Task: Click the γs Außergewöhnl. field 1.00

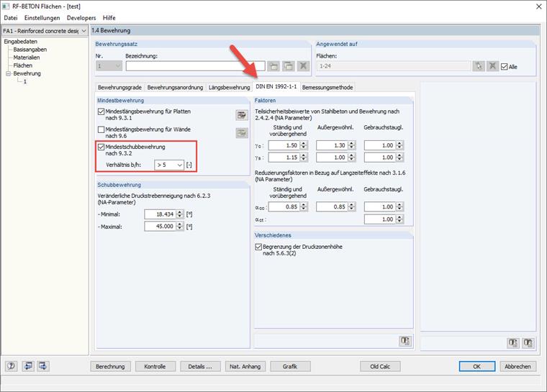Action: pyautogui.click(x=333, y=158)
